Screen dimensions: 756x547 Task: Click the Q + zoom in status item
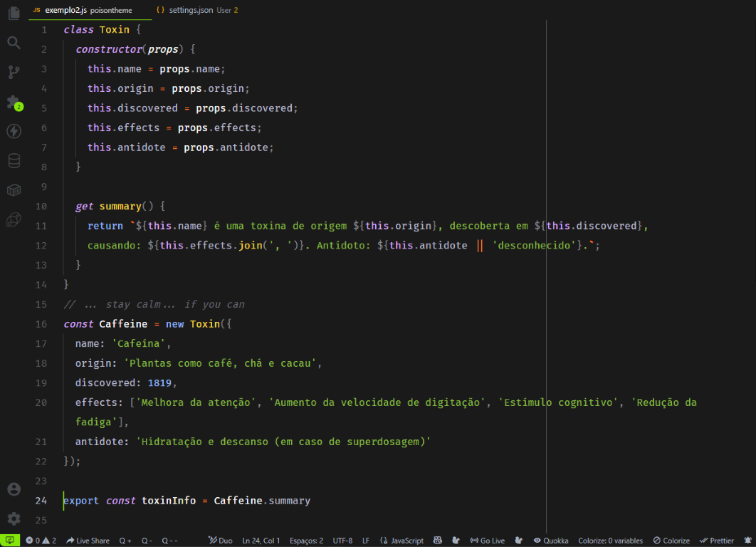[x=125, y=541]
